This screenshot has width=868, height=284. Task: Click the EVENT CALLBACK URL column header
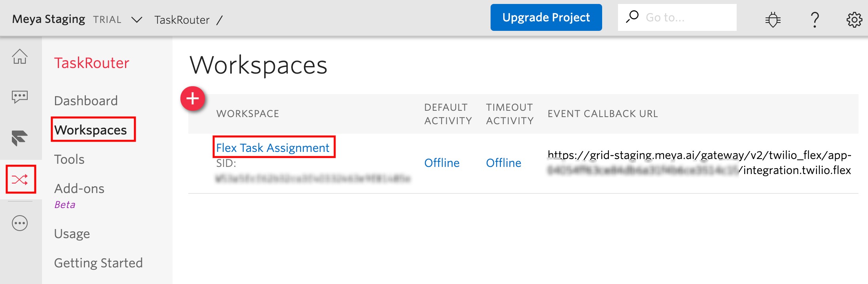coord(603,114)
